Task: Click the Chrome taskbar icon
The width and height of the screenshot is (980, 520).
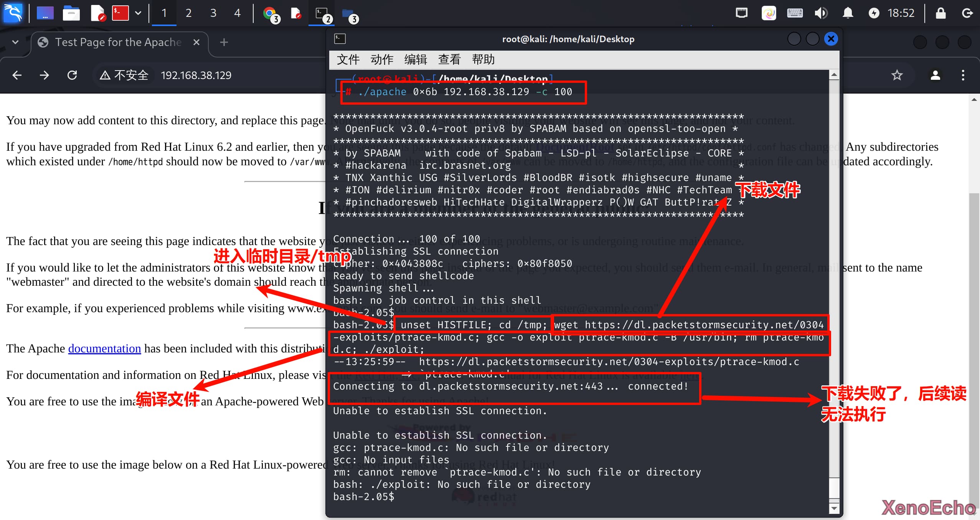Action: pyautogui.click(x=270, y=14)
